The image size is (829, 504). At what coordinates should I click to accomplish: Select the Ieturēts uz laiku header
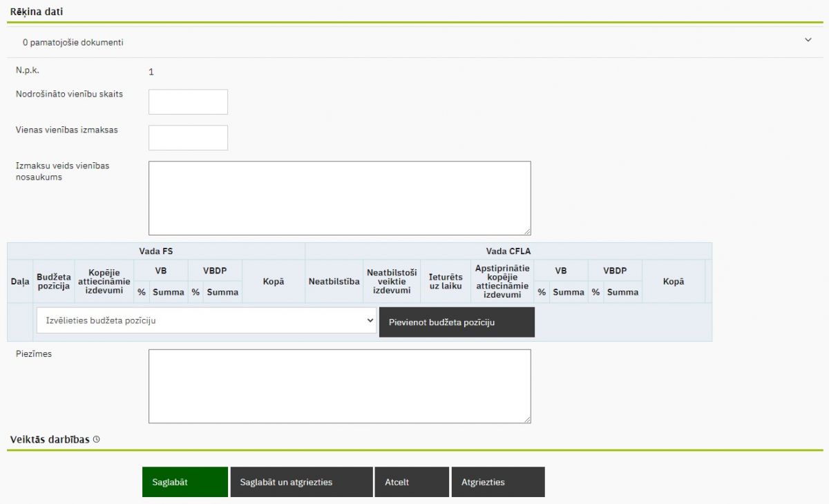pos(445,282)
